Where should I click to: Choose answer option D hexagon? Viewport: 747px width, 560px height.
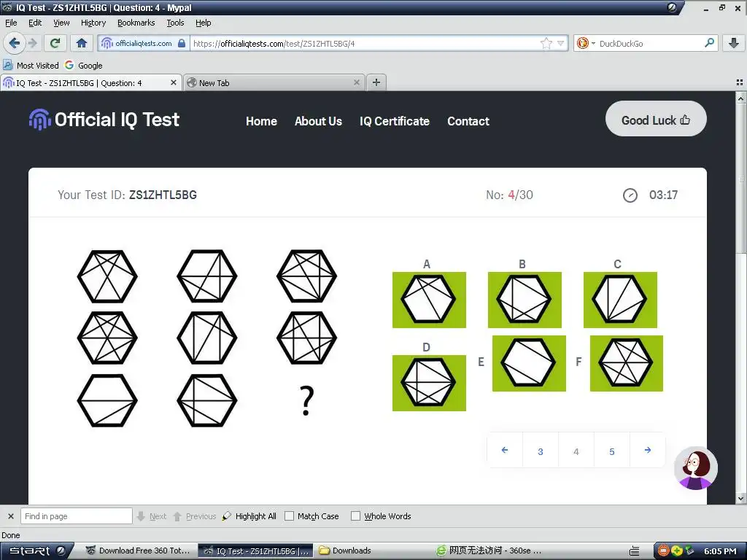[429, 383]
